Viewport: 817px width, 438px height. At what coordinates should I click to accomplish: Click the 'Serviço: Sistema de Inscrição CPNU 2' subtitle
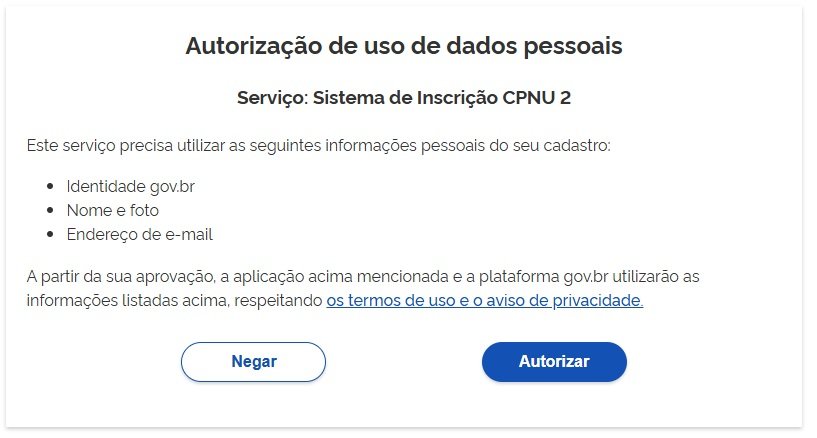point(404,98)
